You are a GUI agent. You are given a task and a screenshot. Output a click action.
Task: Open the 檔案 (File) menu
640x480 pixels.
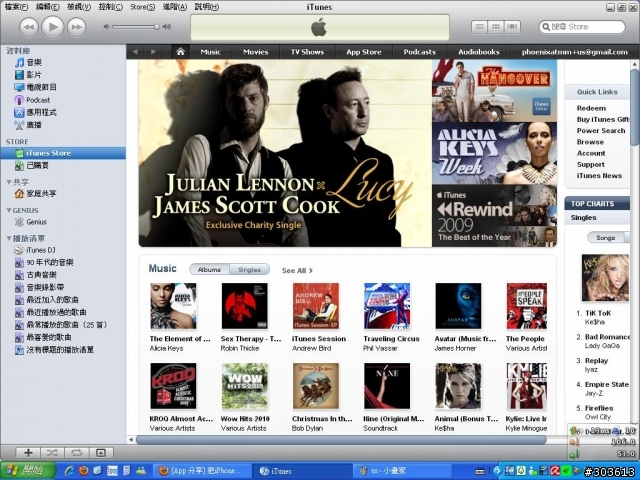click(16, 7)
